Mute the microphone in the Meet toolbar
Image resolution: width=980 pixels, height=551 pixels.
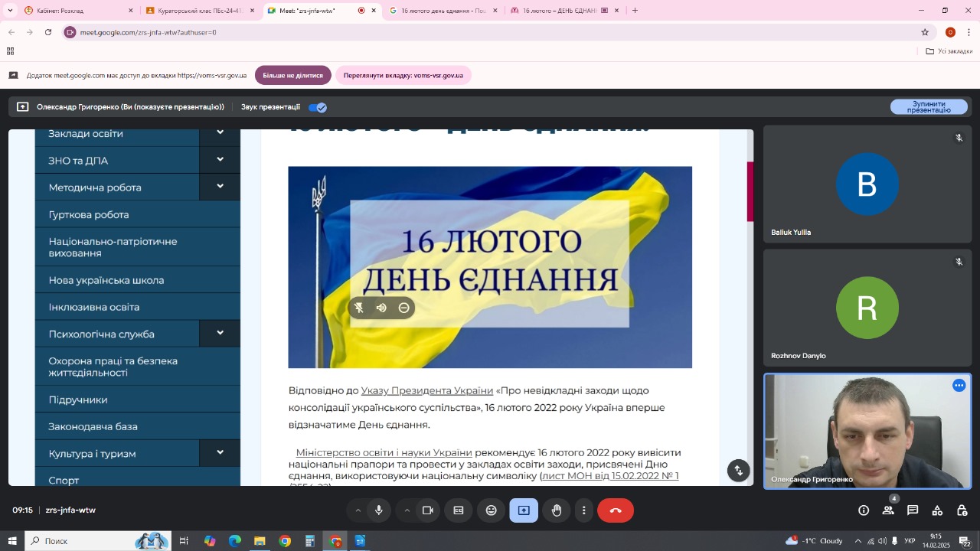point(379,510)
